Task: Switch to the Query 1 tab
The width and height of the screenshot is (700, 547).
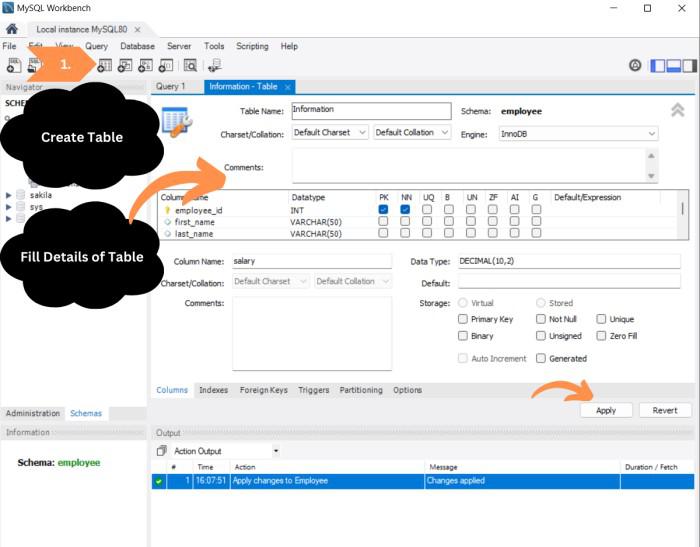Action: pos(170,87)
